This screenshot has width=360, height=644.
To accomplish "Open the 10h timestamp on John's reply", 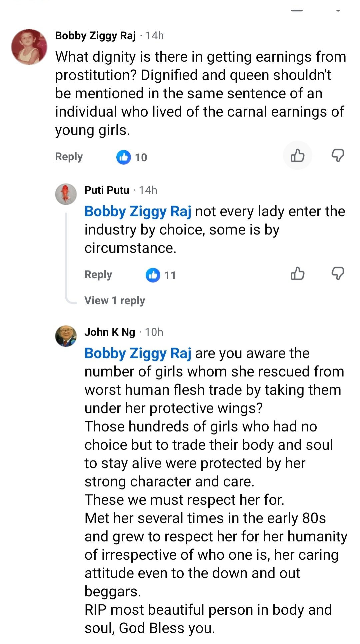I will (154, 332).
